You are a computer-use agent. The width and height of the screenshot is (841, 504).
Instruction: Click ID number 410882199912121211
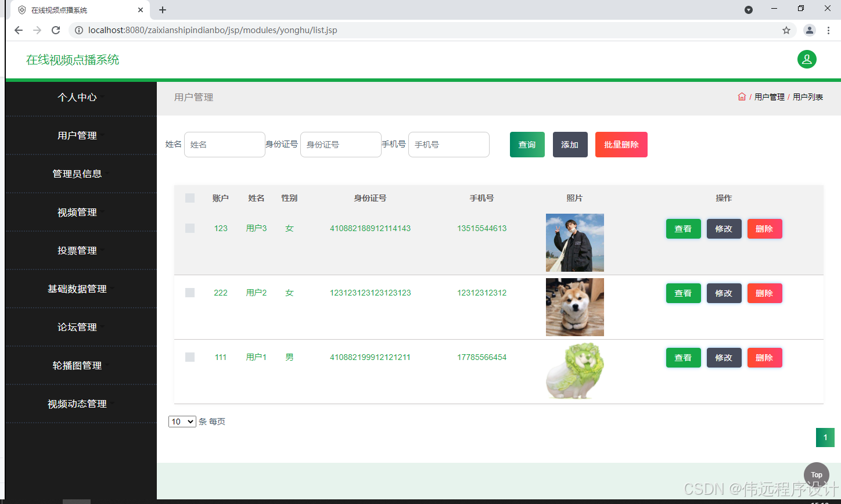pyautogui.click(x=371, y=357)
